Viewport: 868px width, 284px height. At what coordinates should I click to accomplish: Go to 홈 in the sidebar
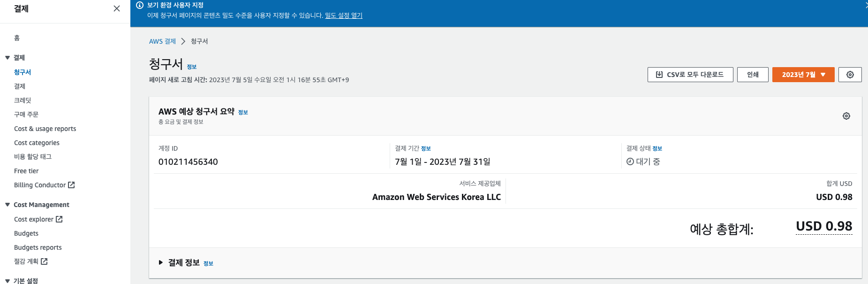17,38
